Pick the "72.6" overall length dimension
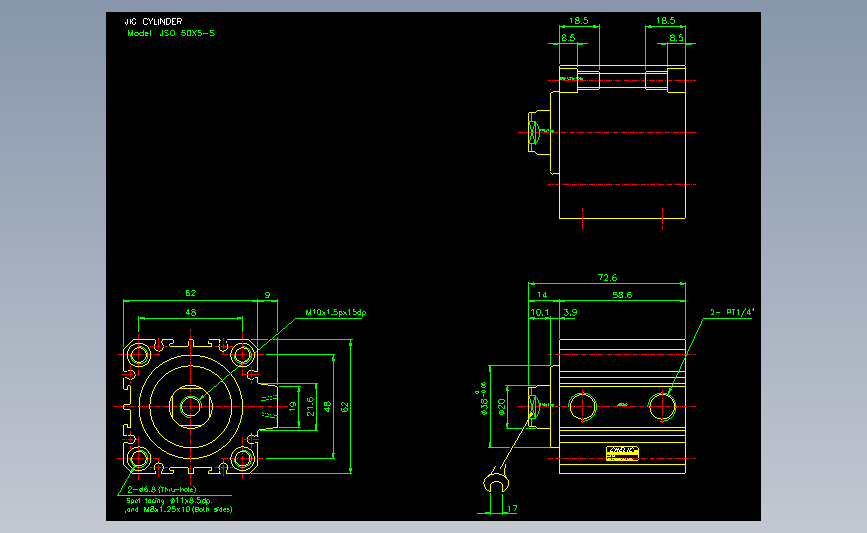Screen dimensions: 867x533 click(x=607, y=278)
